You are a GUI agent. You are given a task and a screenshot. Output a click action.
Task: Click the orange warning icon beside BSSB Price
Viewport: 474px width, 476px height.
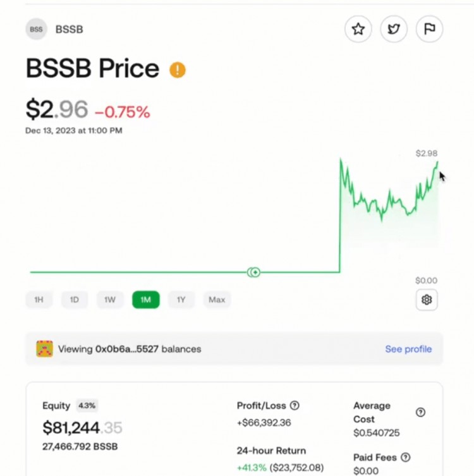click(x=178, y=70)
